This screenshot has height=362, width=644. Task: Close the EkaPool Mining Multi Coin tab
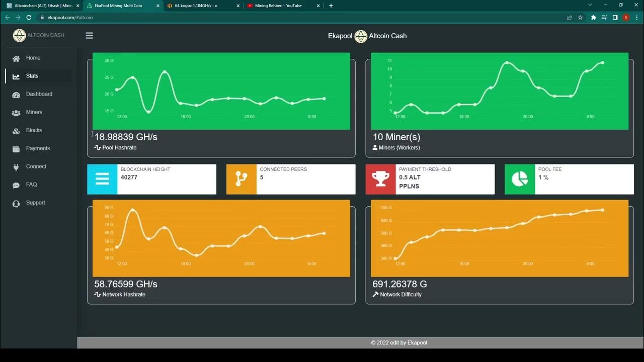pos(158,6)
